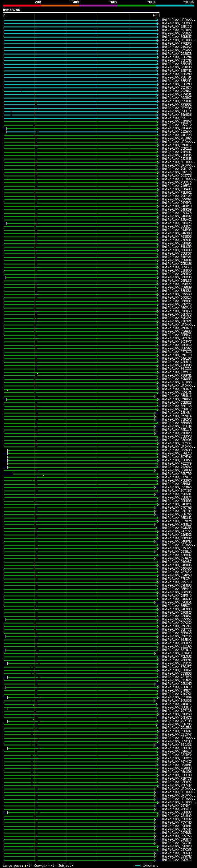Open entry UniRef100_C1ZA00
The width and height of the screenshot is (197, 868).
coord(177,132)
